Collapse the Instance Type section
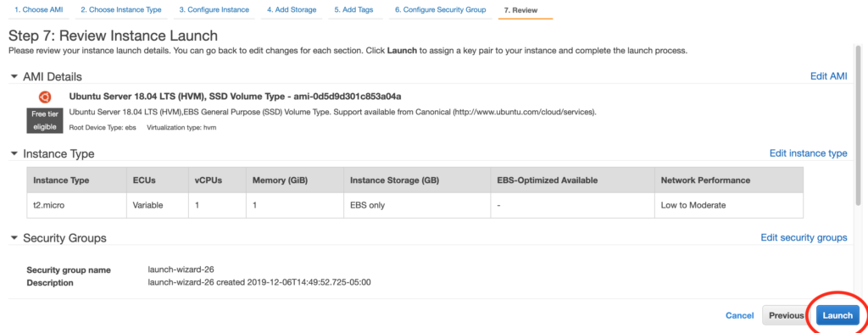The image size is (868, 333). point(14,153)
